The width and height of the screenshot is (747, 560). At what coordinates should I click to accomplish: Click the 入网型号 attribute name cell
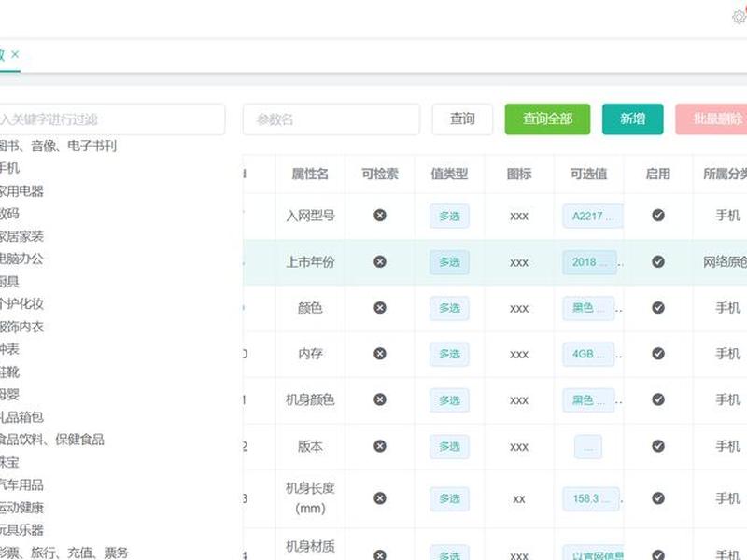pos(310,217)
